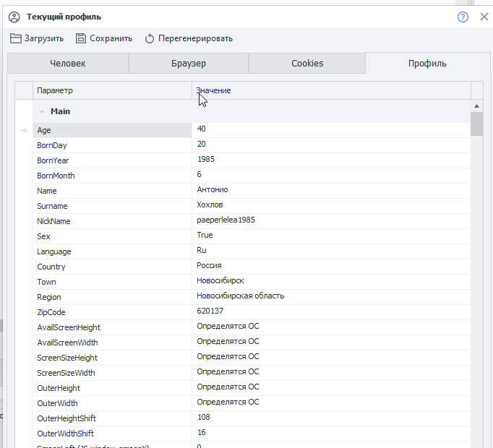Click the vertical scrollbar thumb
Screen dimensions: 493x448
pos(476,124)
